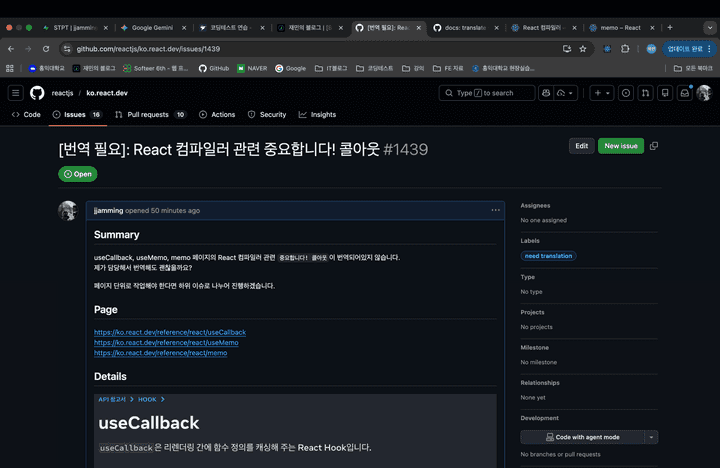Switch to the Pull requests tab
Screen dimensions: 720x468
coord(148,115)
